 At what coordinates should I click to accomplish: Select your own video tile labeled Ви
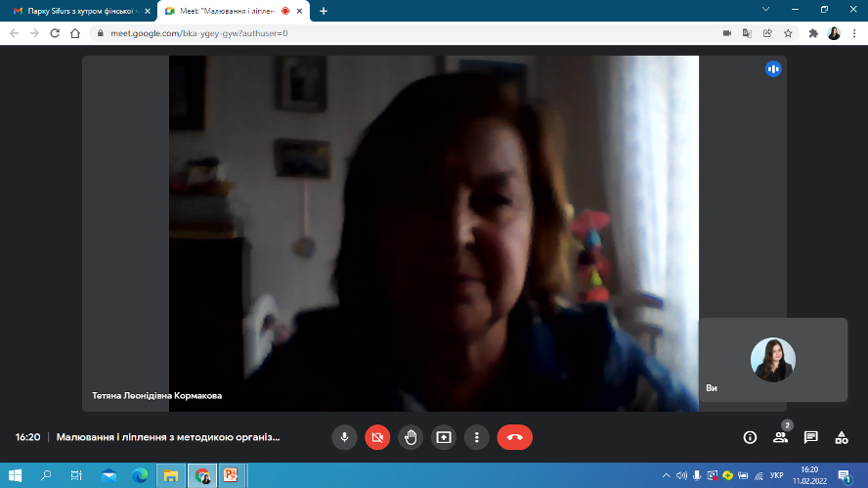[x=773, y=360]
